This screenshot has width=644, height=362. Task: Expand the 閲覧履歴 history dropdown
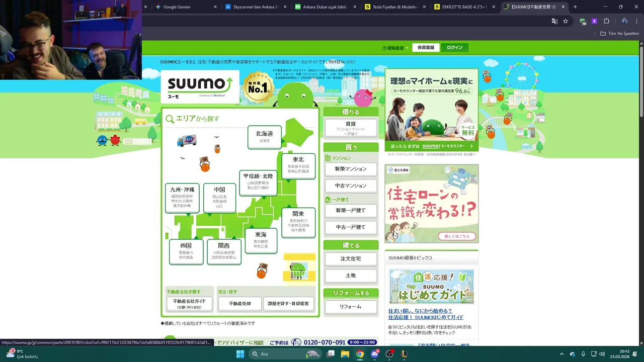click(395, 48)
